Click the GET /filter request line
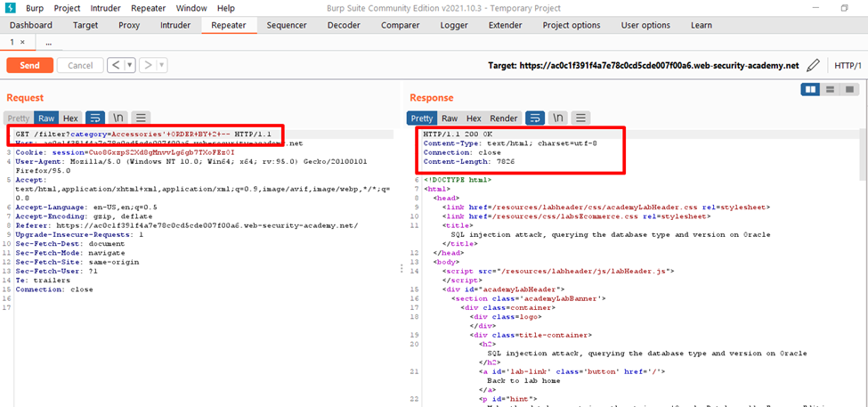 coord(142,134)
